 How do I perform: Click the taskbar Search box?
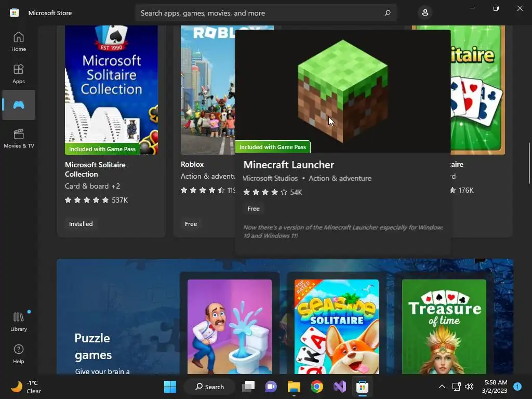209,387
